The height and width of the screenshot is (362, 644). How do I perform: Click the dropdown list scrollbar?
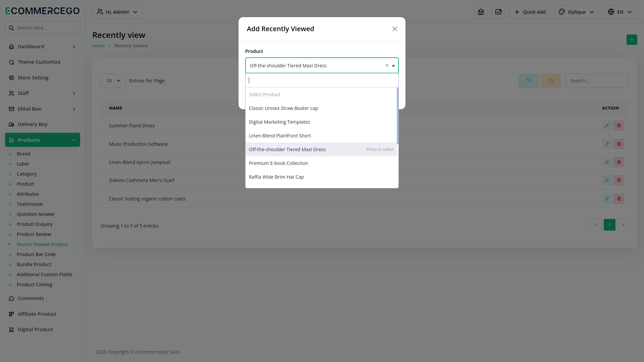tap(397, 116)
